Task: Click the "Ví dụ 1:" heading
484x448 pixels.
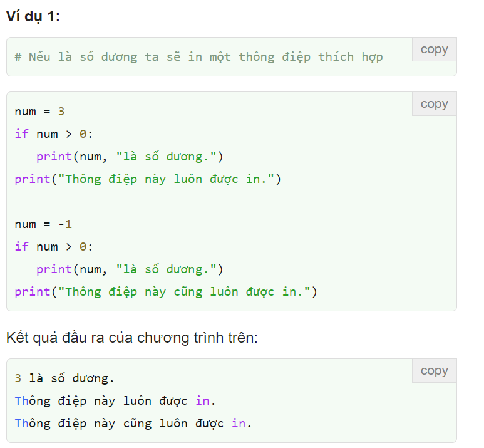Action: 33,17
